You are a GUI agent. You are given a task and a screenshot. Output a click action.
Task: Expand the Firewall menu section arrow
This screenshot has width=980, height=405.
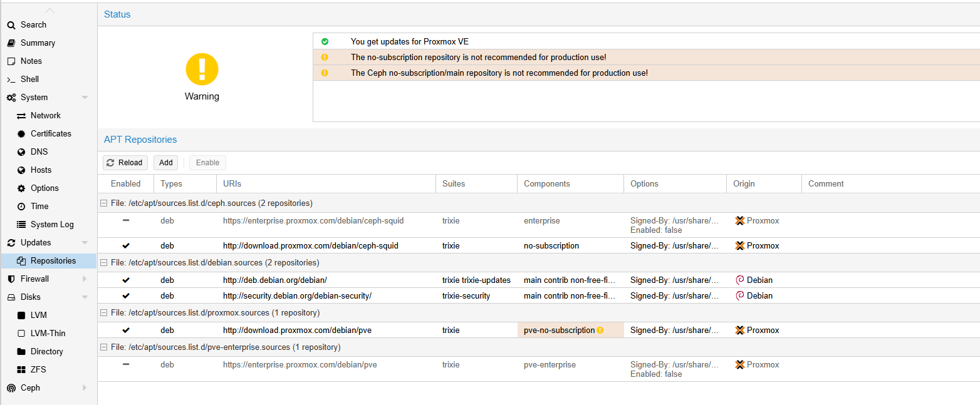point(85,279)
